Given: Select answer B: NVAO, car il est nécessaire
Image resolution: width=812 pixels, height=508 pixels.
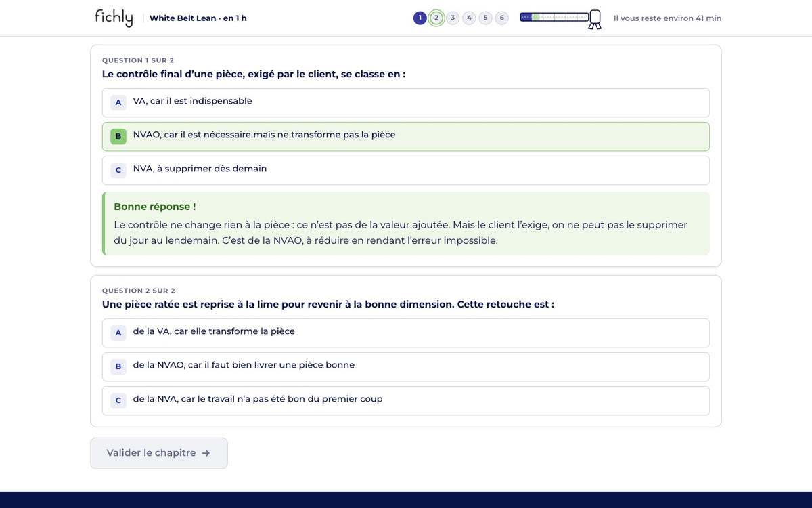Looking at the screenshot, I should 406,136.
